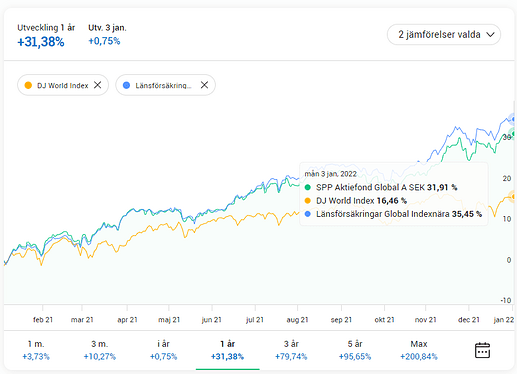Image resolution: width=517 pixels, height=374 pixels.
Task: Show the 3 år performance
Action: click(291, 350)
